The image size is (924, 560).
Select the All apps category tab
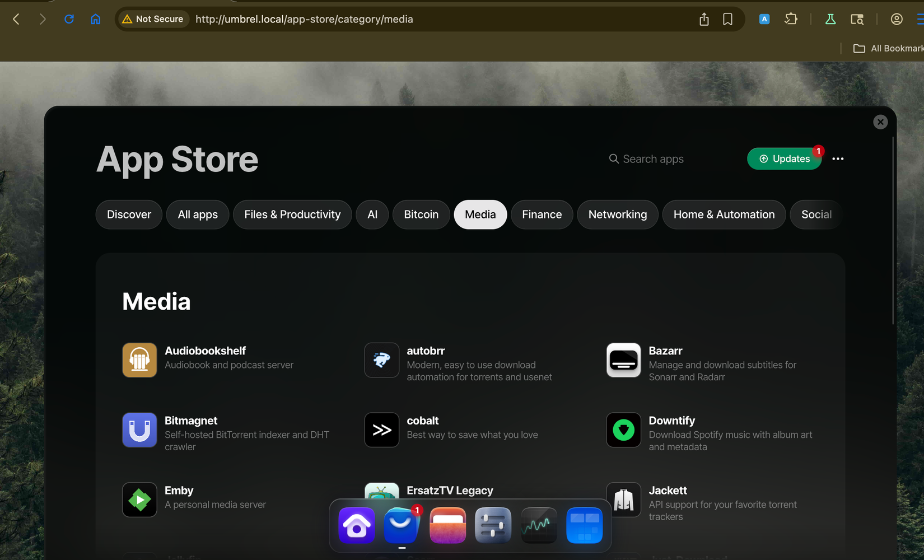198,214
